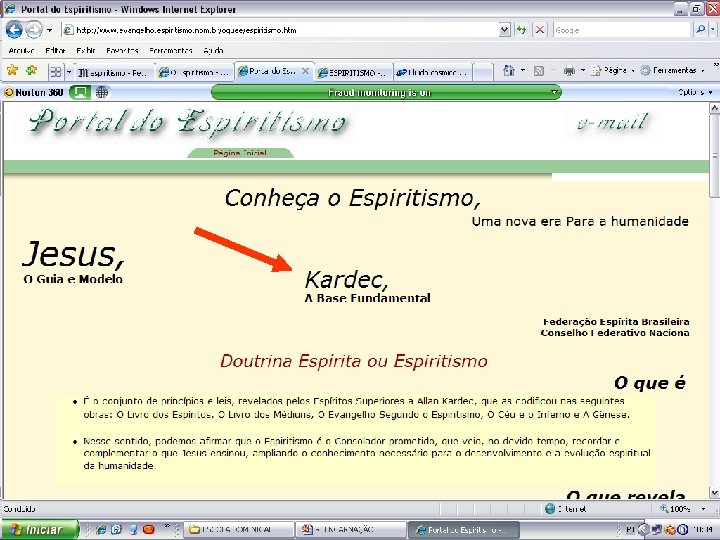Open the Ajuda menu
This screenshot has height=540, width=720.
click(x=214, y=51)
